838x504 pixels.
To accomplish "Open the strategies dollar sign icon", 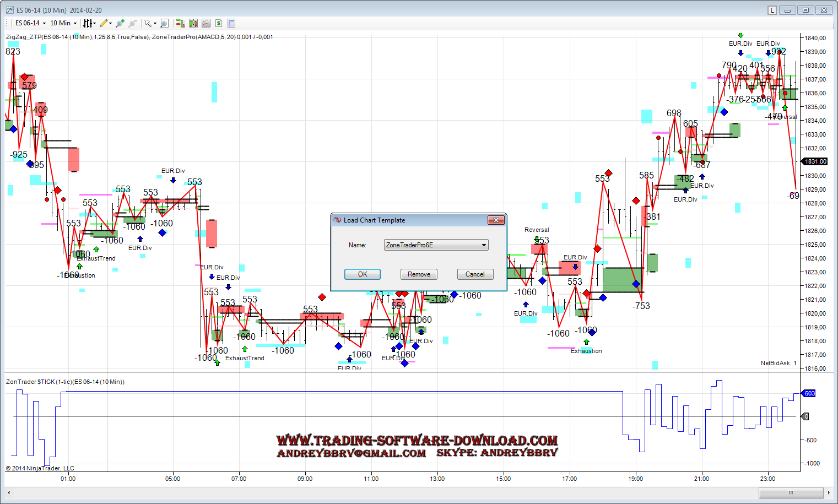I will pyautogui.click(x=219, y=23).
